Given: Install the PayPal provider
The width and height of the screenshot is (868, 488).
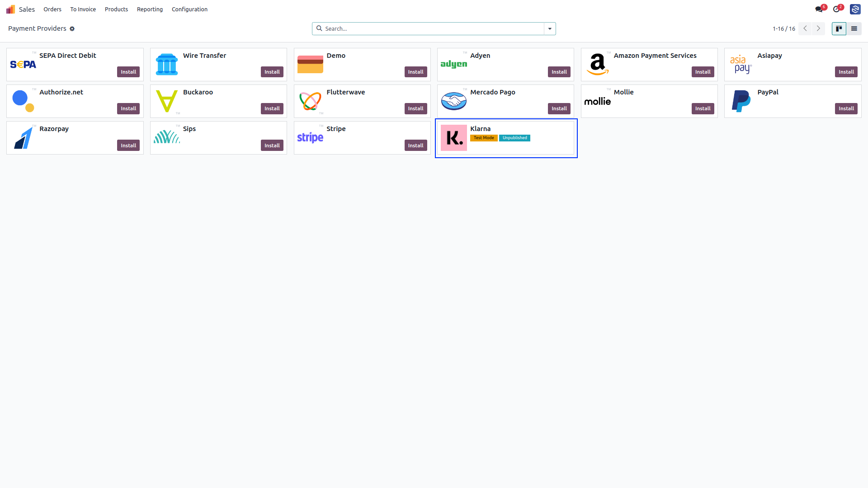Looking at the screenshot, I should click(846, 108).
